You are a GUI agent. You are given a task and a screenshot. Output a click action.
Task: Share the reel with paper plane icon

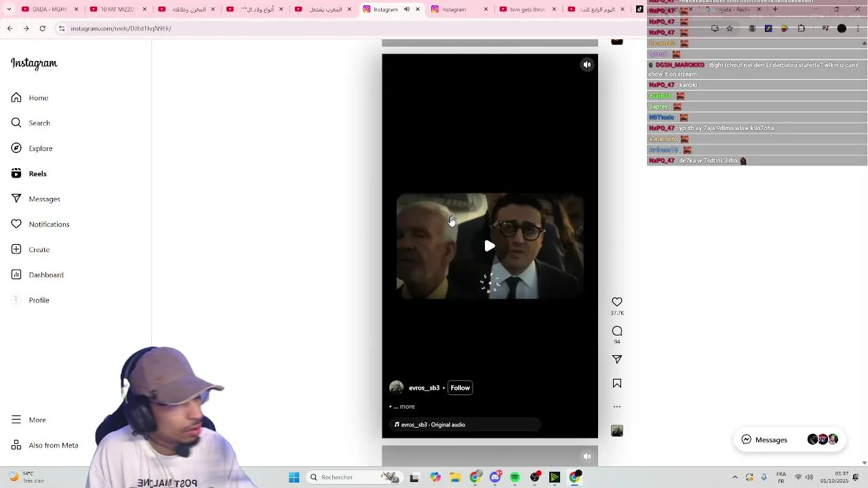[617, 359]
